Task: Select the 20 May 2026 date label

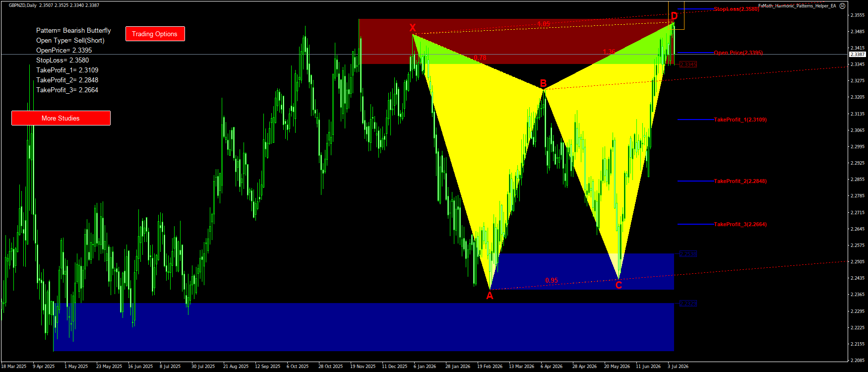Action: [x=617, y=367]
